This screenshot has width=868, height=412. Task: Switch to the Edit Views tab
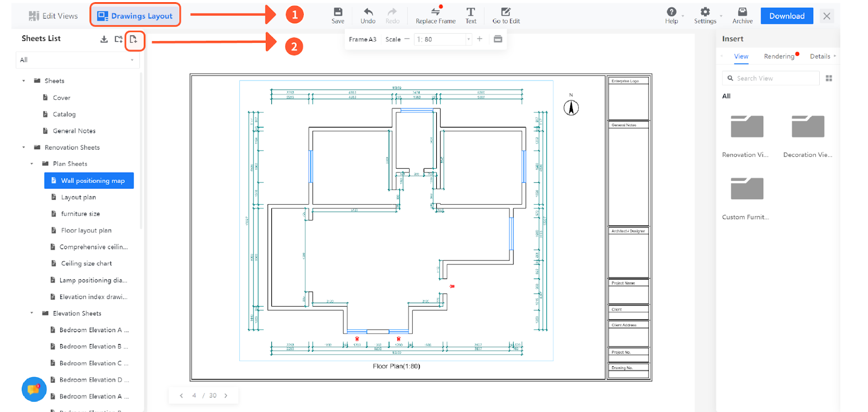point(53,16)
